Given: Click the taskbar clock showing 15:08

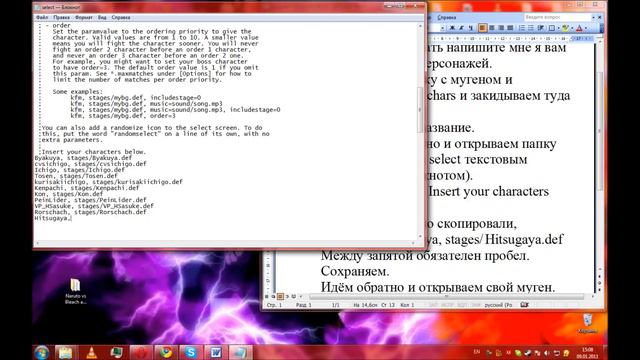Looking at the screenshot, I should 587,353.
